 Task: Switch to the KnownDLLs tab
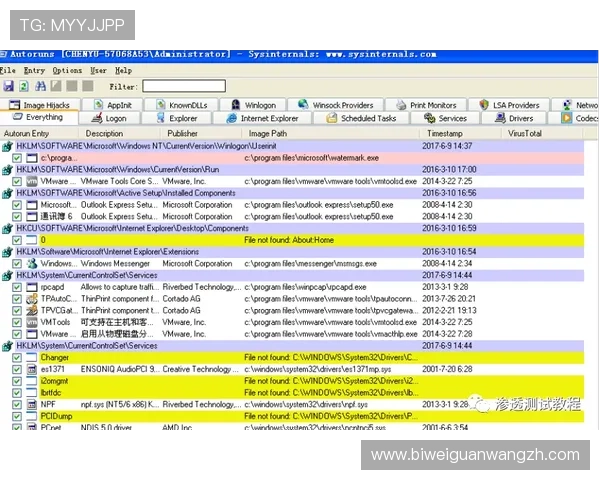(x=182, y=104)
